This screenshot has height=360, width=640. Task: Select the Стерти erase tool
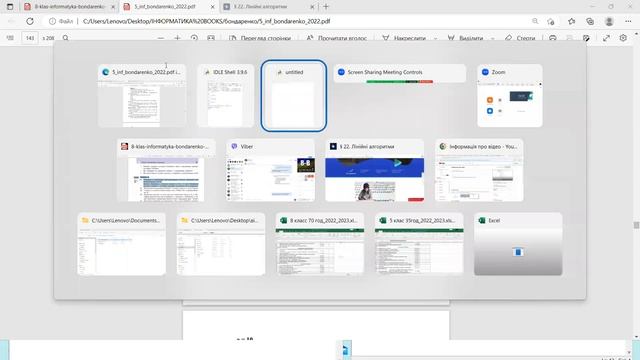(520, 38)
